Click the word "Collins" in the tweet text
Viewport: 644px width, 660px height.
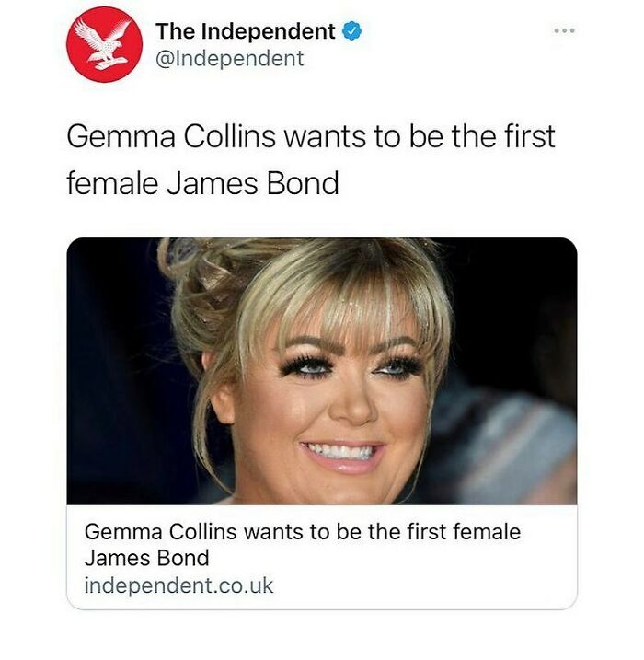point(230,137)
